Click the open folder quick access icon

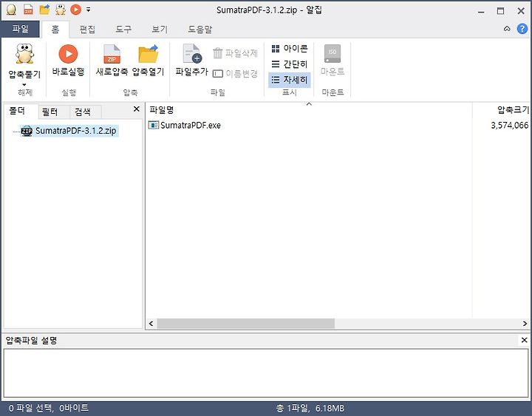tap(44, 10)
